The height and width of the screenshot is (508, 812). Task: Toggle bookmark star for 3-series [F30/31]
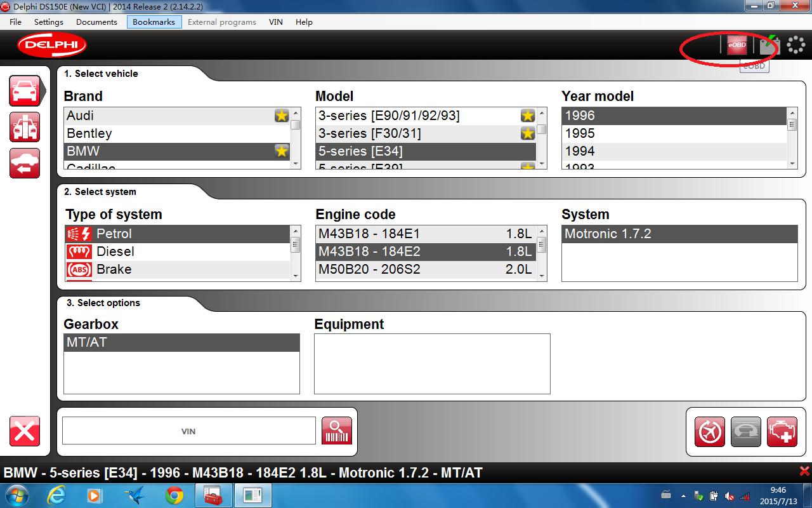coord(528,133)
